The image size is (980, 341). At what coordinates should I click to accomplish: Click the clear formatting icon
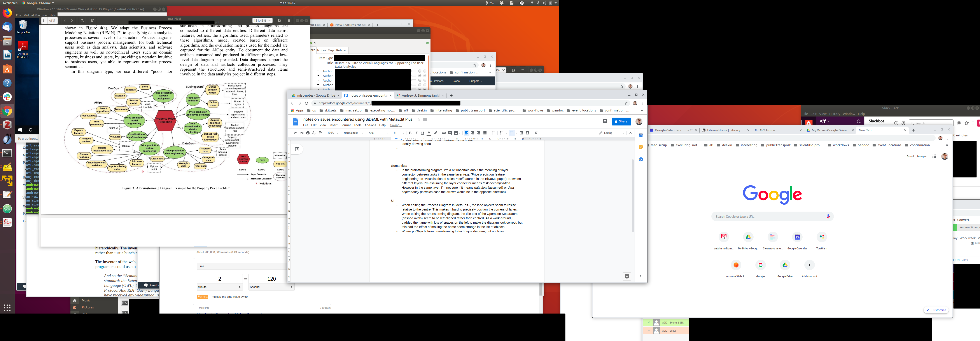coord(536,133)
